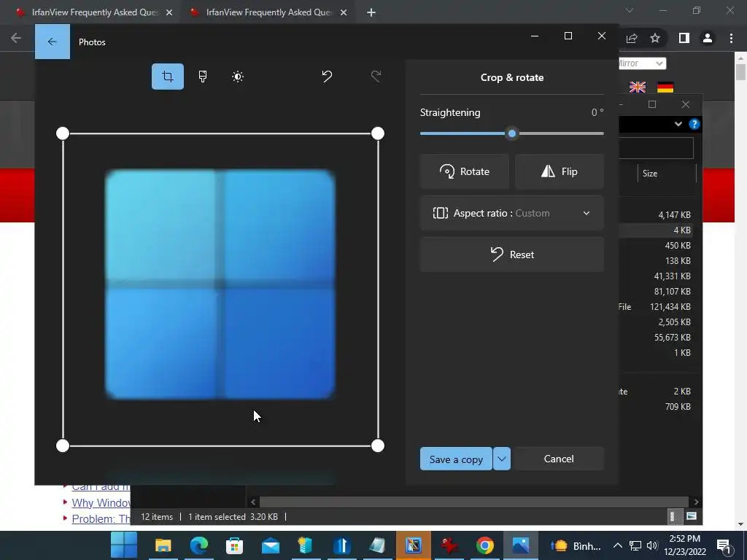
Task: Open IrfanView red cat taskbar icon
Action: (x=449, y=545)
